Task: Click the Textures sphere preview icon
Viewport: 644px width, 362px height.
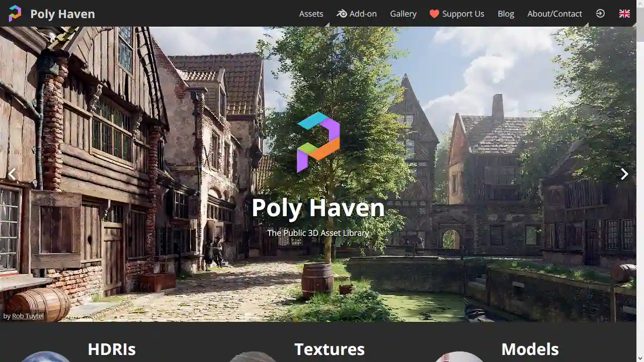Action: pyautogui.click(x=254, y=358)
